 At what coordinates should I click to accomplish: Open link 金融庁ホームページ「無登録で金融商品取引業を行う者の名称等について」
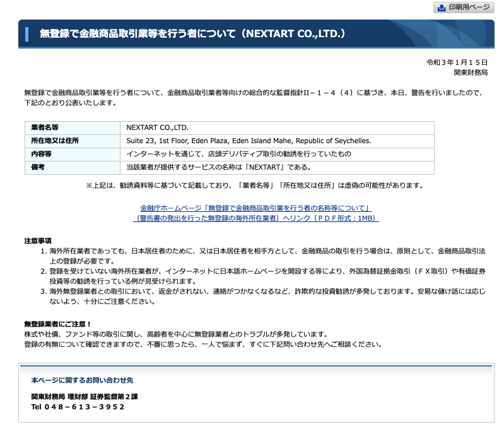pyautogui.click(x=256, y=208)
